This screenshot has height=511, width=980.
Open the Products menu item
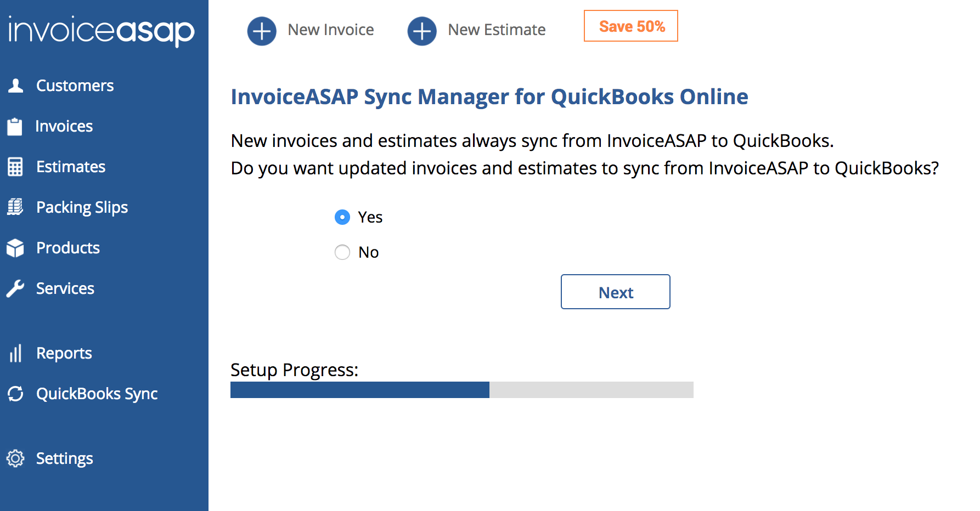pyautogui.click(x=68, y=248)
